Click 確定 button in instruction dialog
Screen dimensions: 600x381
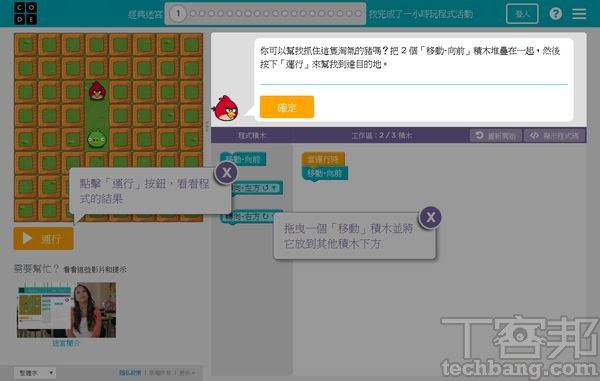coord(287,107)
